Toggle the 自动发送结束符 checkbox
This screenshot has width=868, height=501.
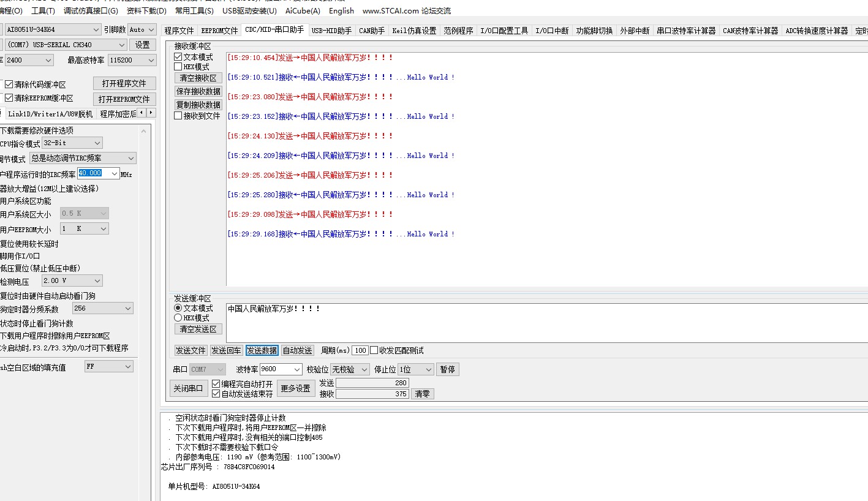point(216,393)
